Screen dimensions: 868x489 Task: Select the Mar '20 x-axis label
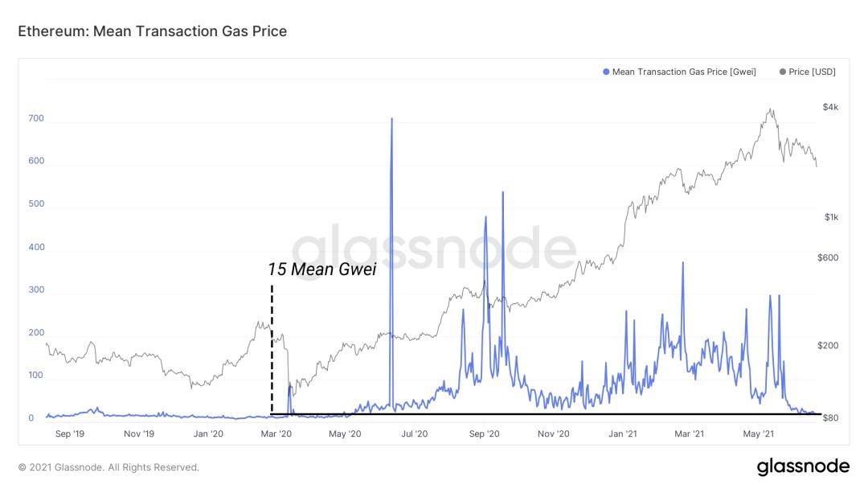276,434
